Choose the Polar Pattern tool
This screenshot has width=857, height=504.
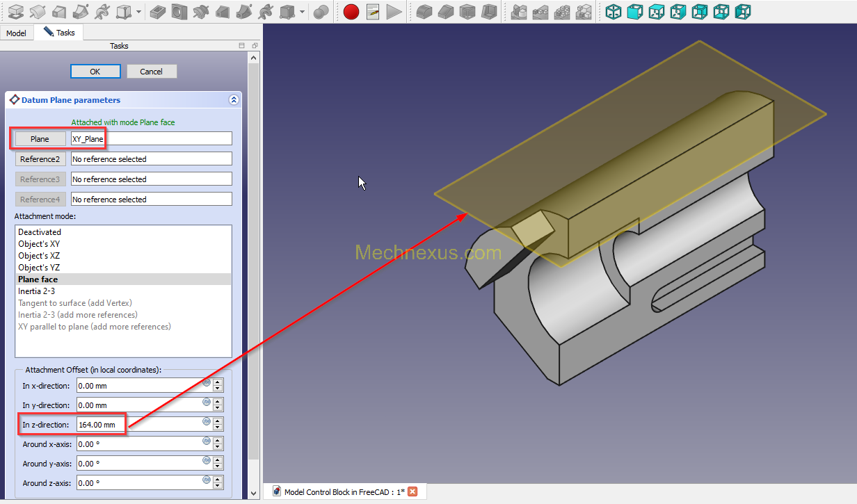coord(562,11)
